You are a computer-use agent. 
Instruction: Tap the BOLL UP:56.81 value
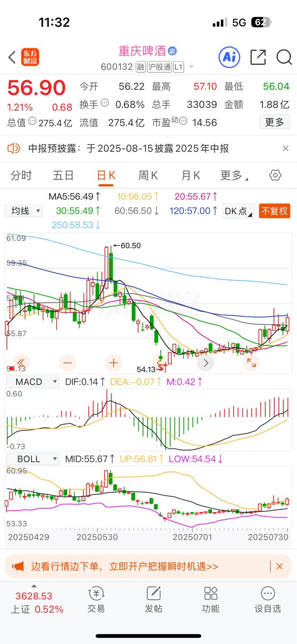pyautogui.click(x=142, y=459)
